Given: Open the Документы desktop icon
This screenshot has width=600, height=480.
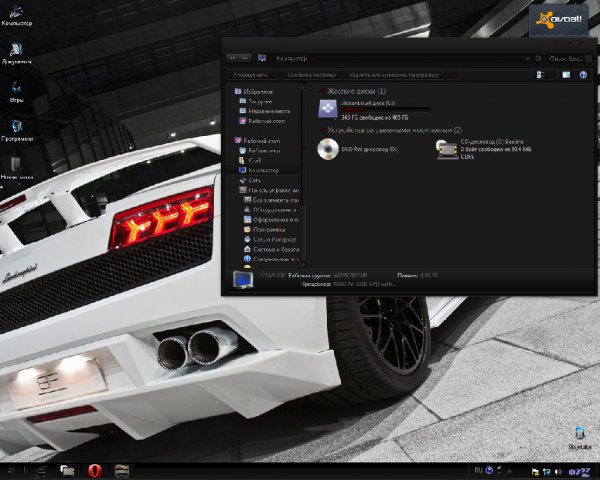Looking at the screenshot, I should tap(16, 54).
